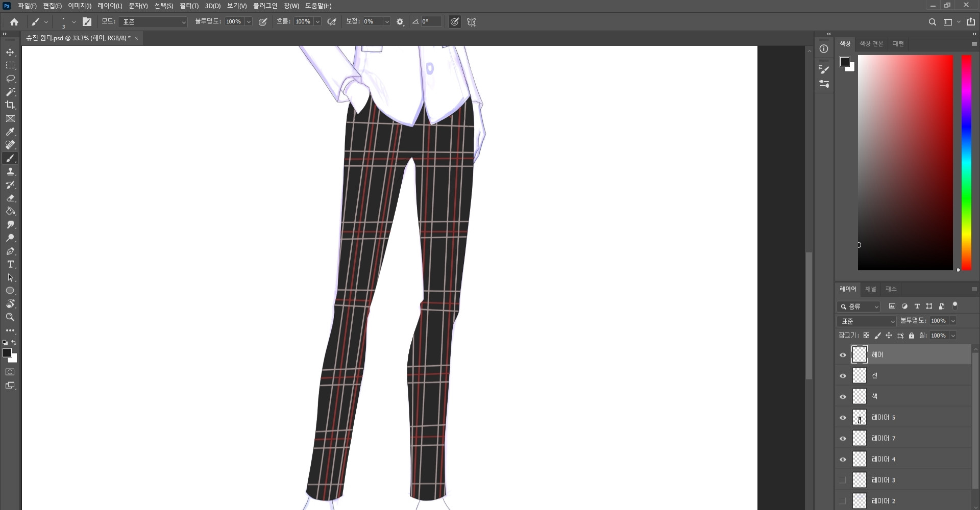Expand the brush opacity 100% dropdown arrow
The image size is (980, 510).
coord(249,22)
